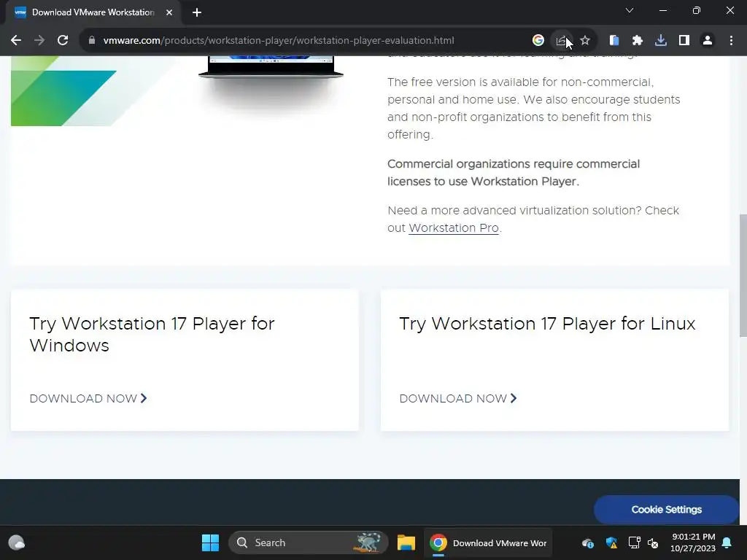Open the clock and date panel

tap(693, 542)
